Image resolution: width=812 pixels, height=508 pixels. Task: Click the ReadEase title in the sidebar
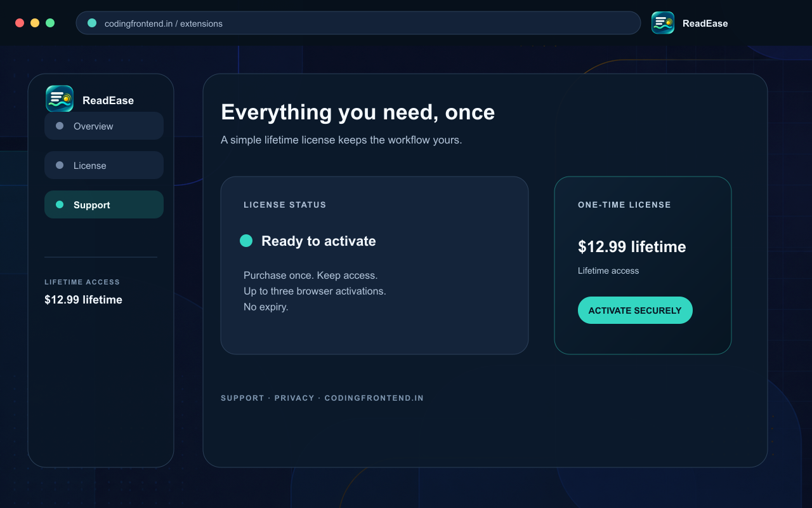click(108, 100)
